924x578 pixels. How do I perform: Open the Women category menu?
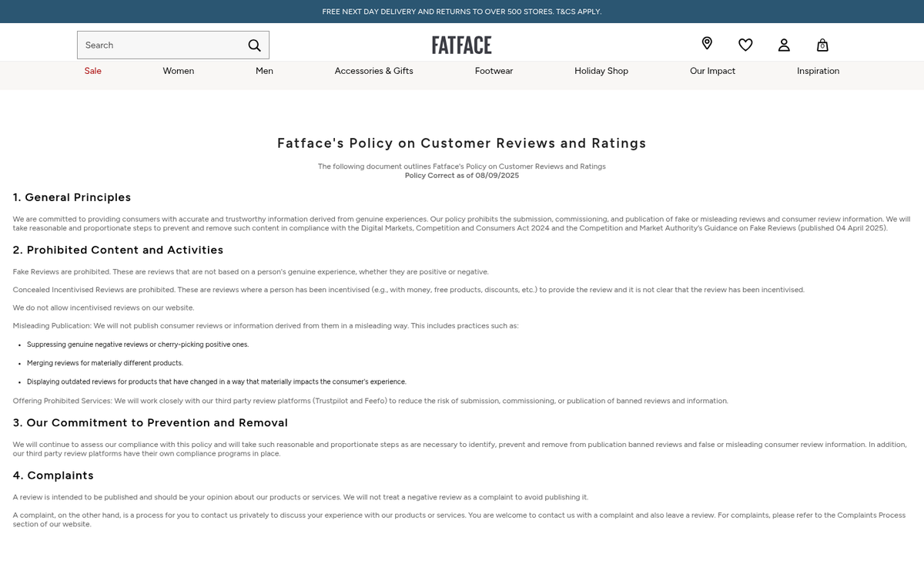tap(178, 71)
